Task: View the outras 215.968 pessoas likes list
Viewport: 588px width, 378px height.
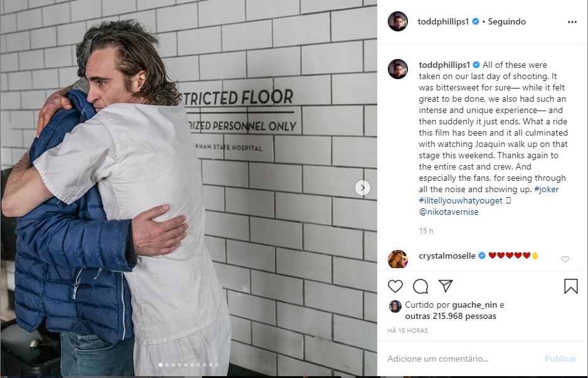Action: 451,316
